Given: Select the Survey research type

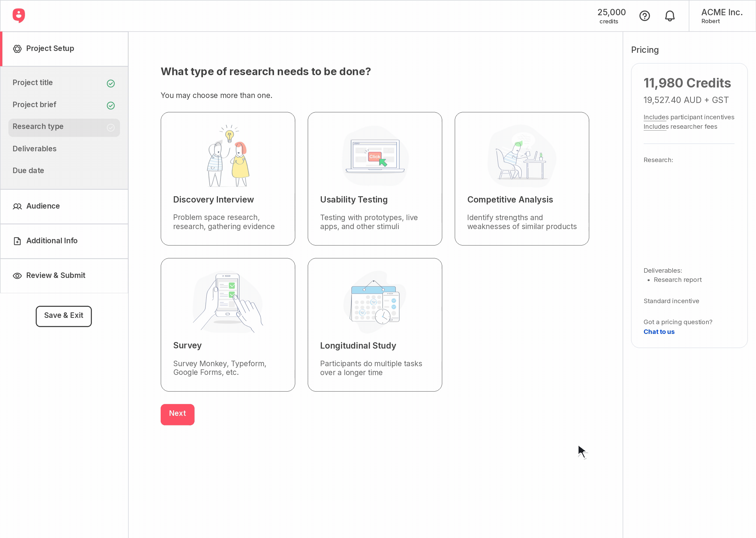Looking at the screenshot, I should coord(228,325).
